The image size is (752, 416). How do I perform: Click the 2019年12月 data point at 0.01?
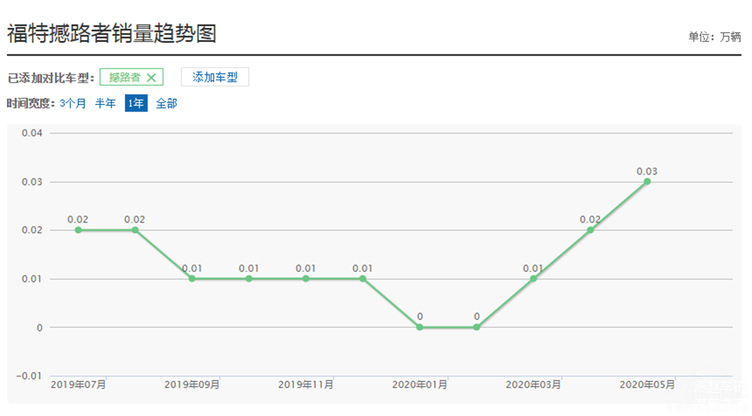tap(363, 279)
